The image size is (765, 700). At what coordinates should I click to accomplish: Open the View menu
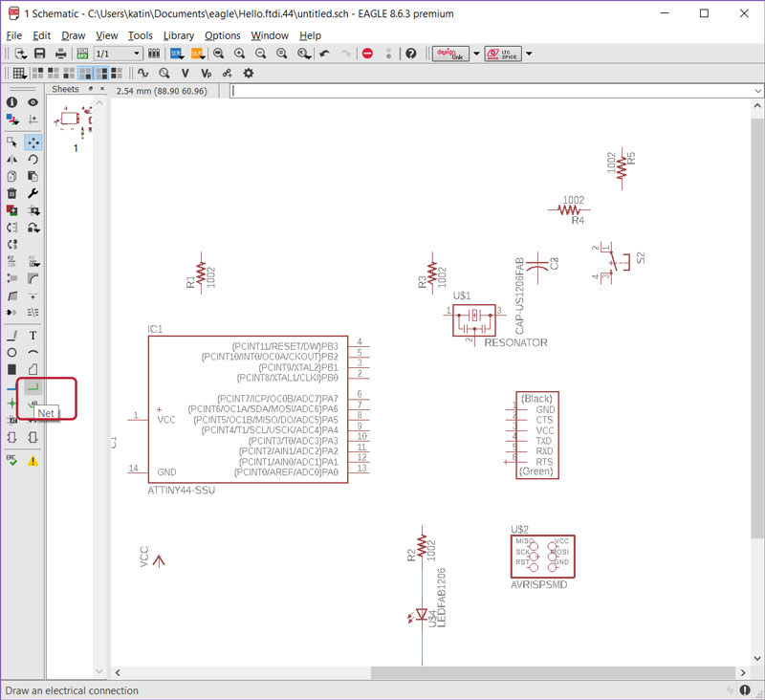106,35
